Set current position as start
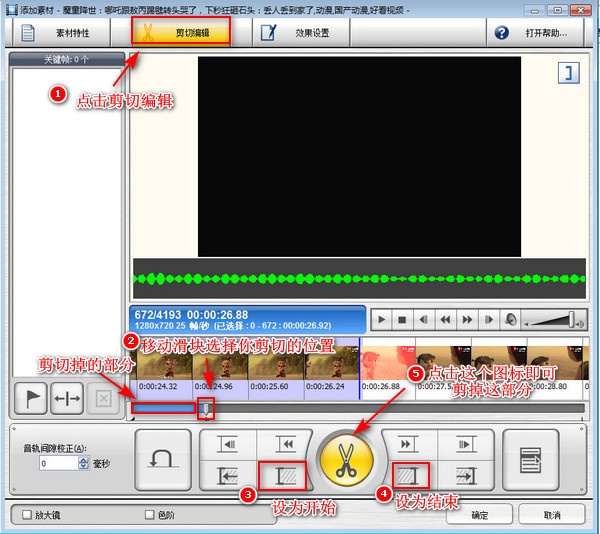 (x=283, y=476)
